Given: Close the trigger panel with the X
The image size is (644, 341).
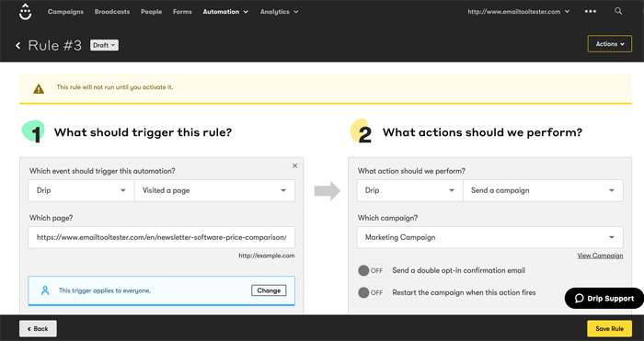Looking at the screenshot, I should [x=295, y=165].
